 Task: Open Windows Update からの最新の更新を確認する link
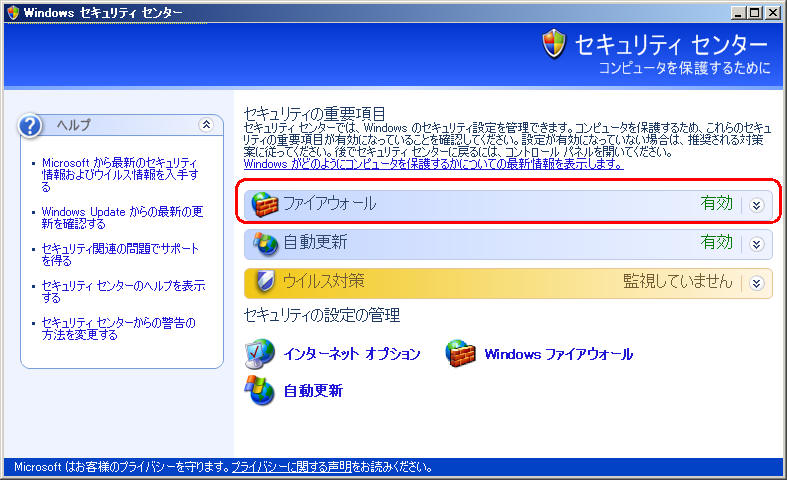click(x=122, y=217)
